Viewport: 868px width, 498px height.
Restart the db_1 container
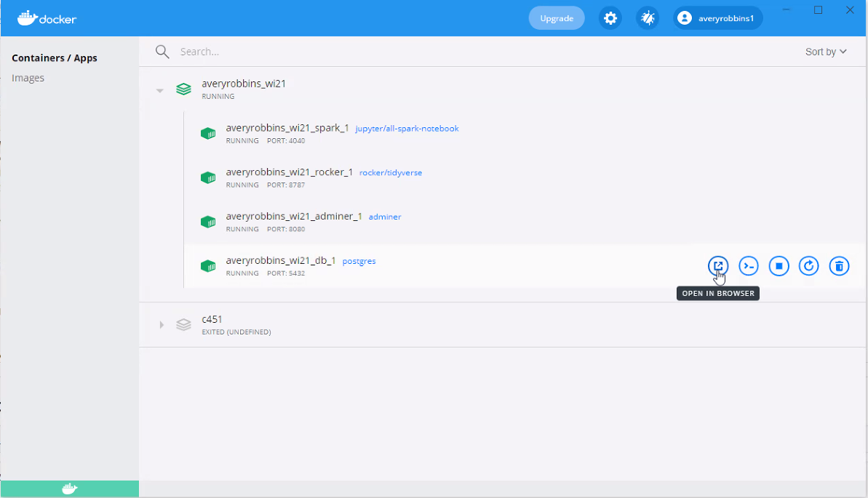coord(809,266)
